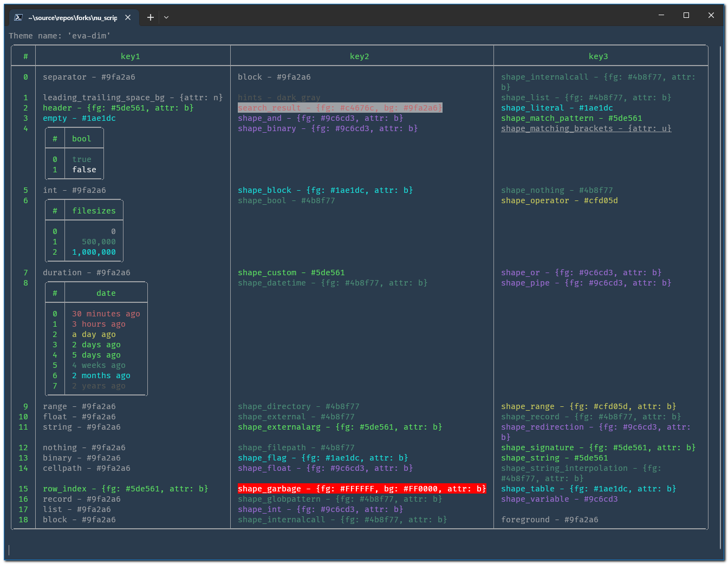This screenshot has width=728, height=564.
Task: Click the key1 column header
Action: 131,56
